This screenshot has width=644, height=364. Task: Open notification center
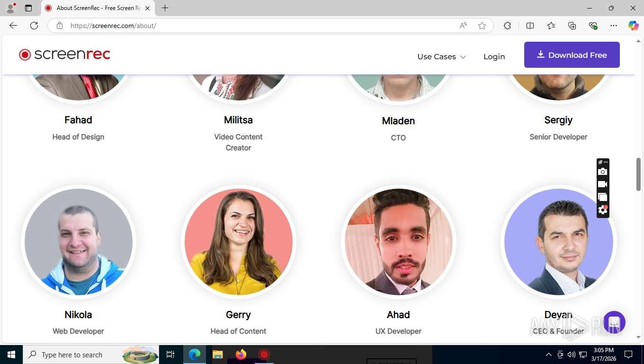pyautogui.click(x=628, y=354)
